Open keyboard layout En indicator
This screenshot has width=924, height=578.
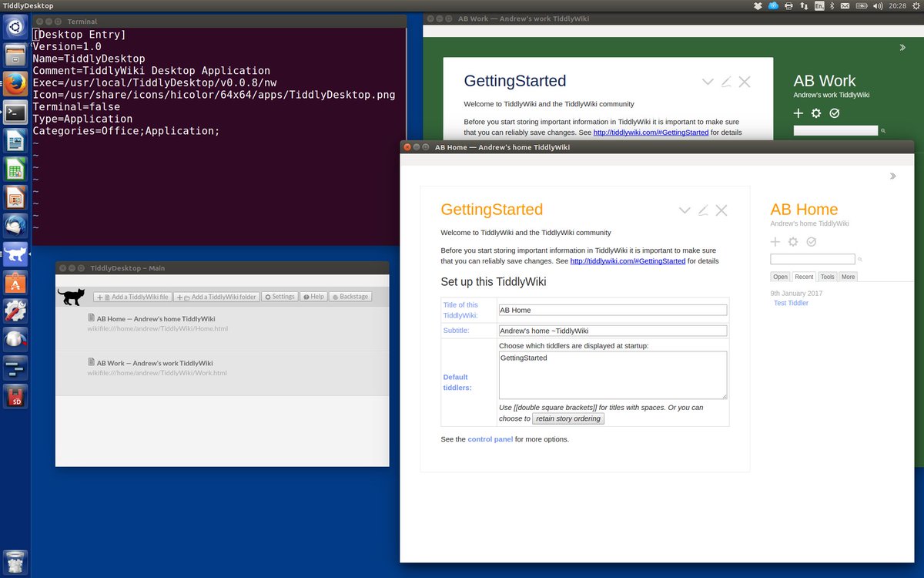click(819, 5)
